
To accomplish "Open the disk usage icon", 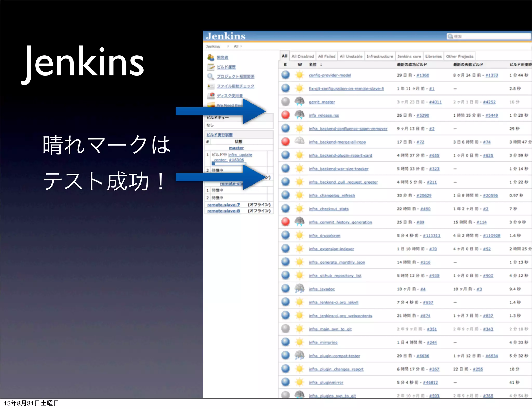I will tap(211, 96).
